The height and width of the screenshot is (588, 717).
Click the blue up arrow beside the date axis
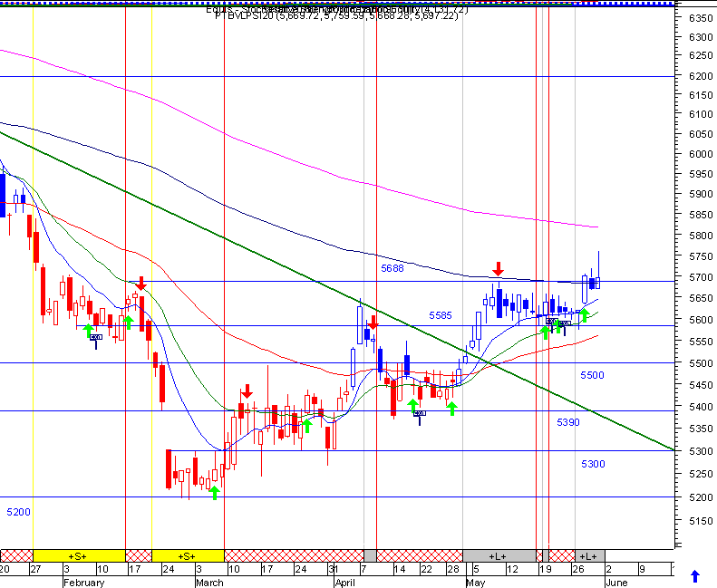pos(694,576)
